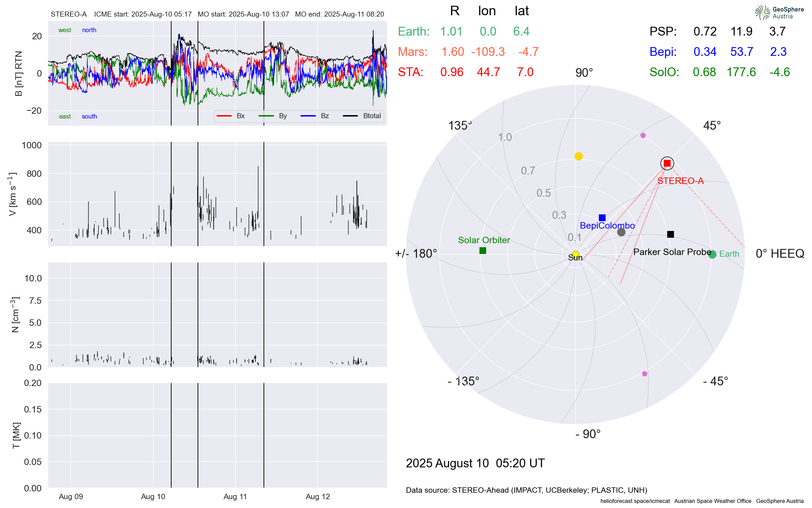
Task: Click the GeoSphere Austria logo
Action: coord(779,13)
